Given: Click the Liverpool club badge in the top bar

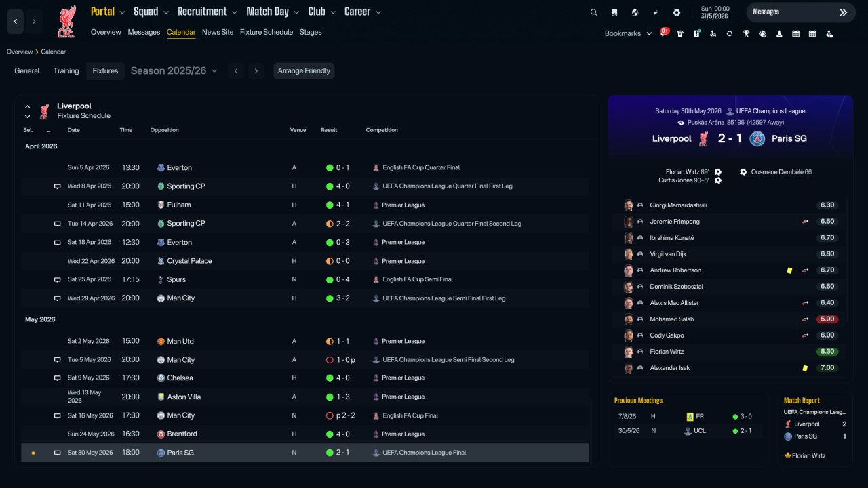Looking at the screenshot, I should (66, 21).
